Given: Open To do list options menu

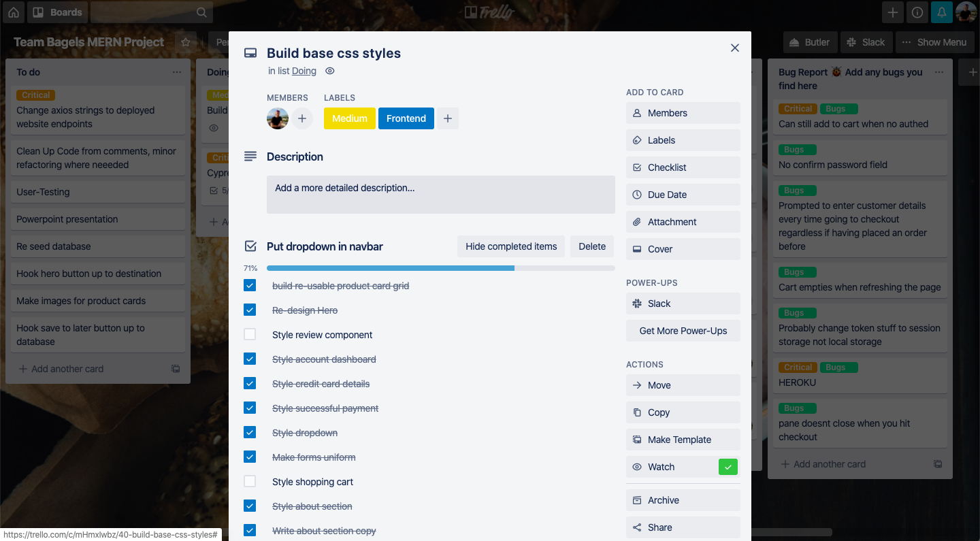Looking at the screenshot, I should [x=177, y=72].
